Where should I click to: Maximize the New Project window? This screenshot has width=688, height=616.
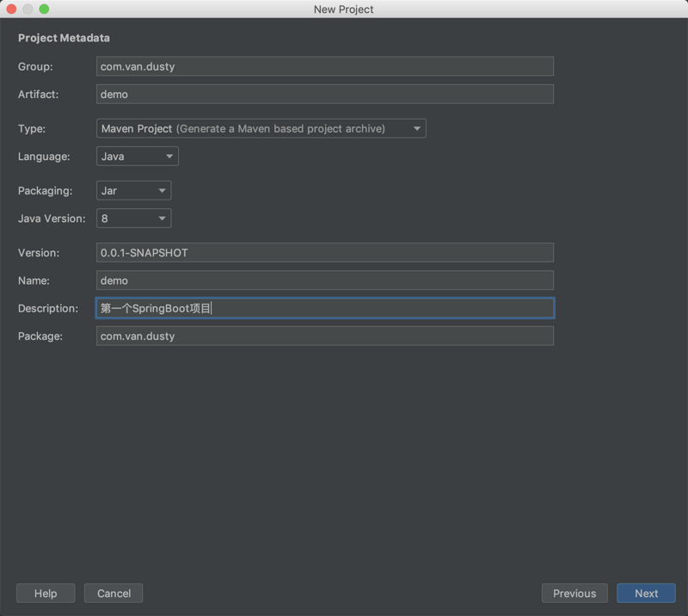tap(45, 9)
